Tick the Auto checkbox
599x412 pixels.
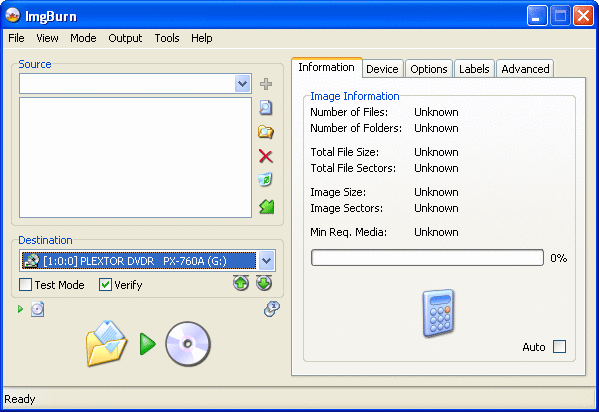pyautogui.click(x=560, y=347)
